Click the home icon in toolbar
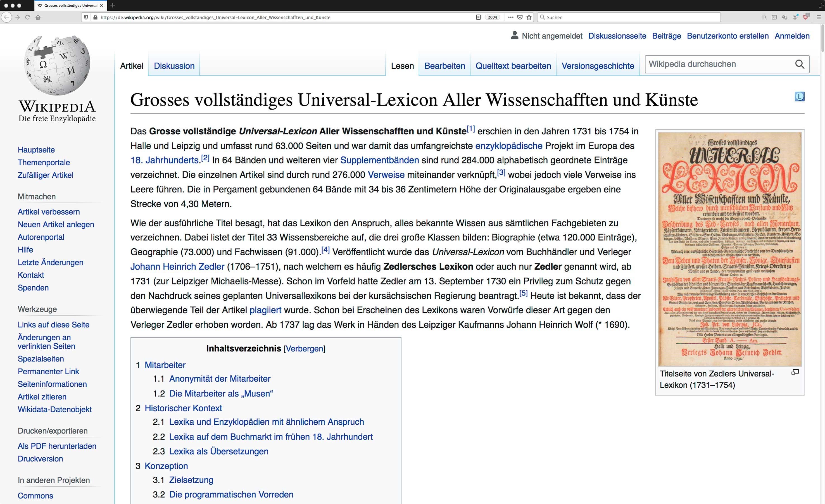Screen dimensions: 825x504 (x=38, y=17)
